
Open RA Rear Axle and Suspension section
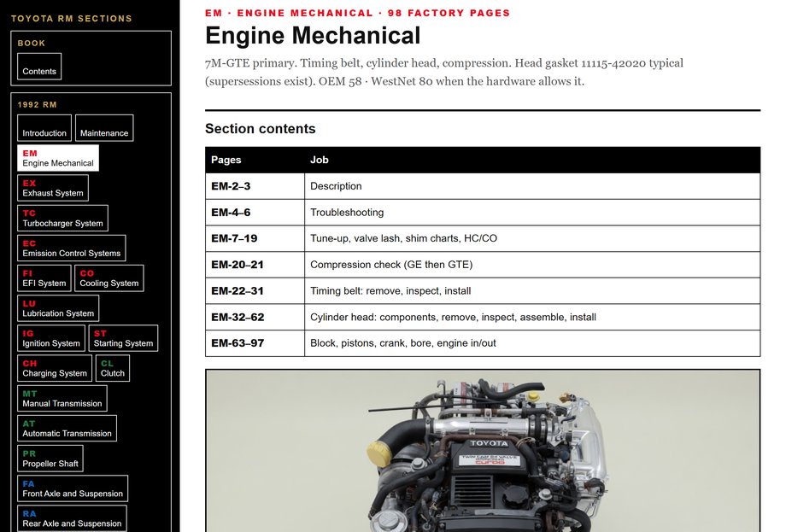tap(72, 518)
